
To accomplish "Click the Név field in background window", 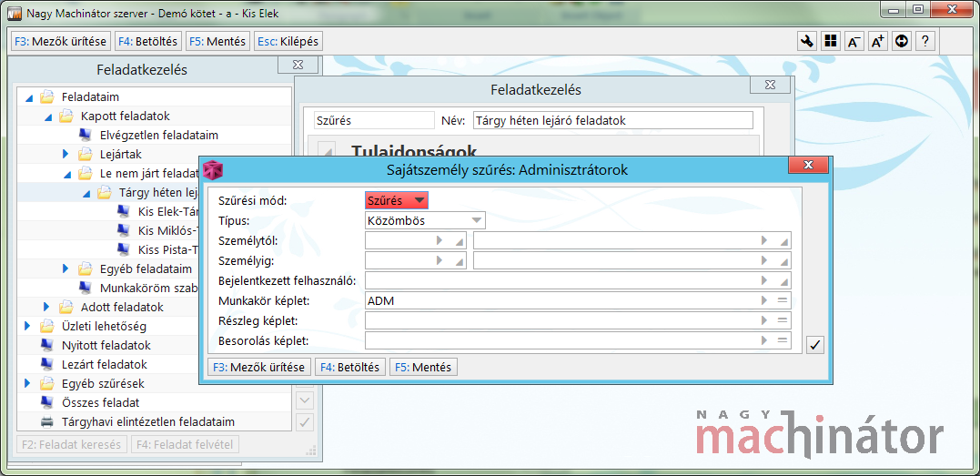I will (x=613, y=120).
